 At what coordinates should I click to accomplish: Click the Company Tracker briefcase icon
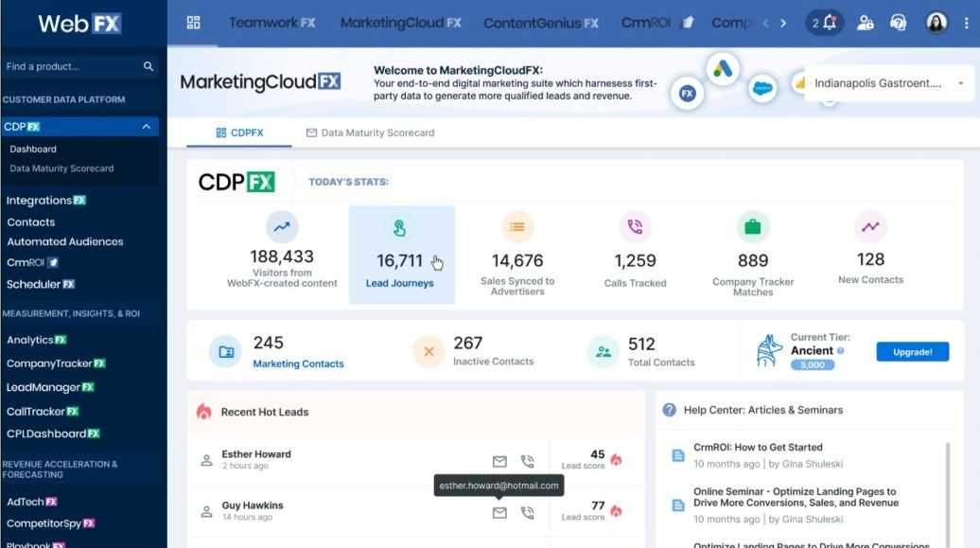[753, 226]
